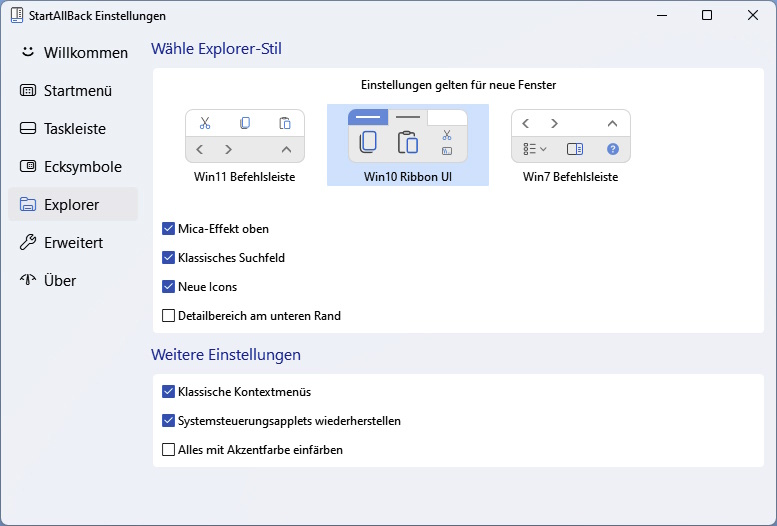Open the Erweitert settings page
Viewport: 777px width, 526px height.
(73, 242)
